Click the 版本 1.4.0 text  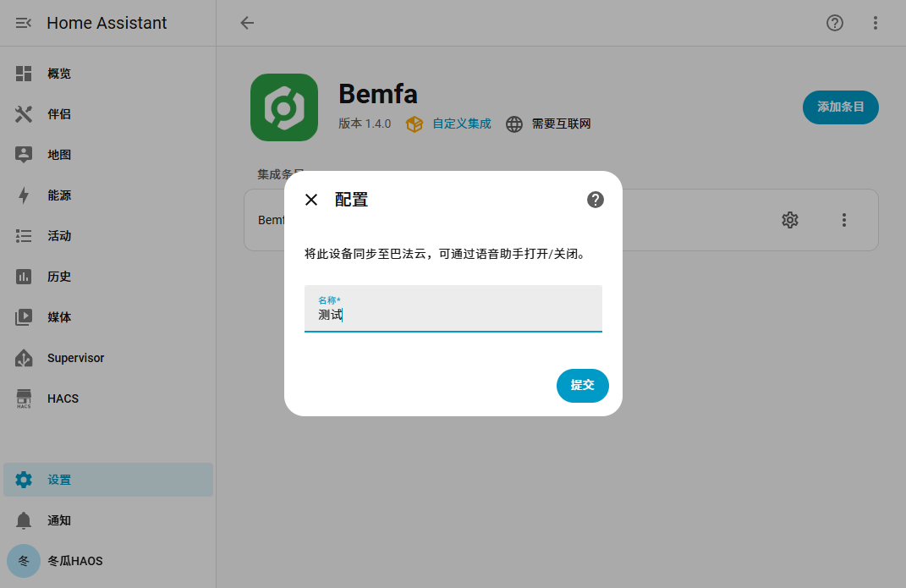(x=365, y=124)
